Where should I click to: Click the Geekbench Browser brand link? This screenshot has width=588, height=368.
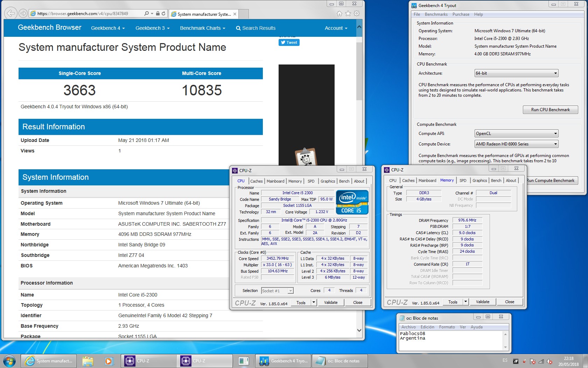[50, 27]
